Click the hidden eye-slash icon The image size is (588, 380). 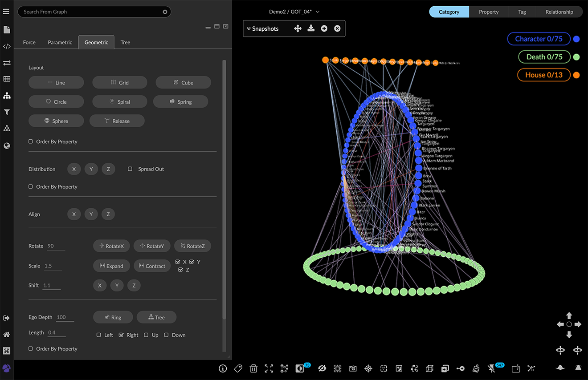[x=323, y=368]
